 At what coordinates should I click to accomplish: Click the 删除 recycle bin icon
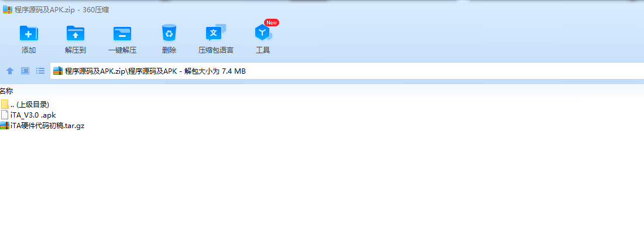169,33
